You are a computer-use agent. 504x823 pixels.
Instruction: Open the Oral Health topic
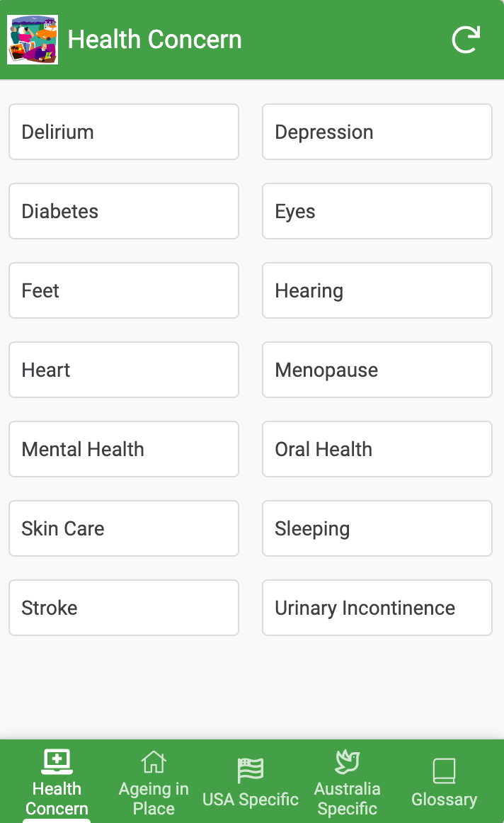(x=377, y=449)
